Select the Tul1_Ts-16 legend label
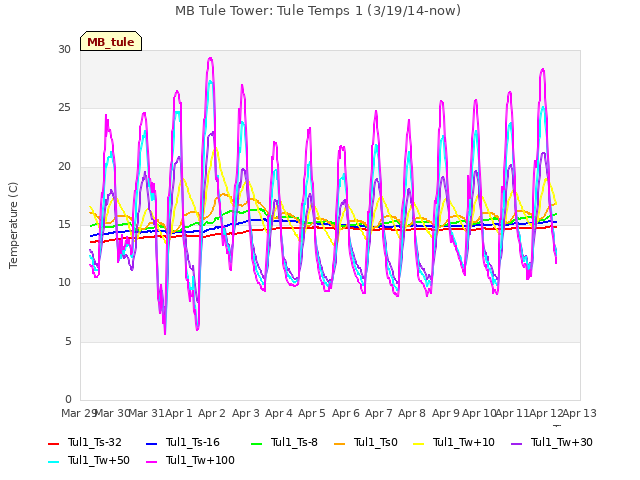Viewport: 640px width, 480px height. [193, 442]
